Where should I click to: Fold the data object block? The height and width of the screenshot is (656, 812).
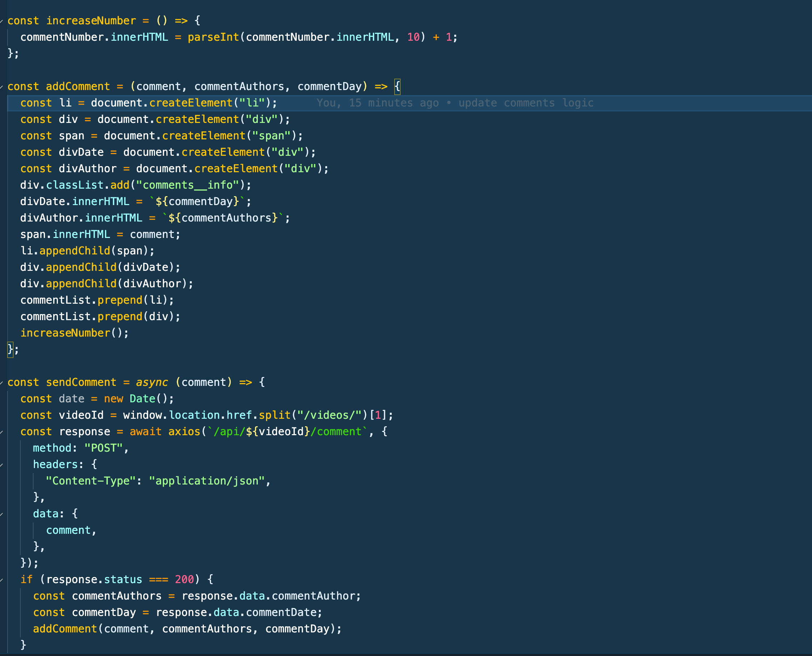coord(2,514)
